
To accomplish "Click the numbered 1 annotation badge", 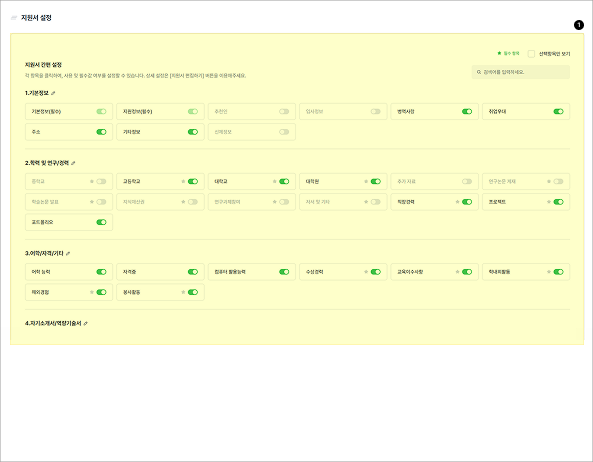I will click(x=579, y=25).
